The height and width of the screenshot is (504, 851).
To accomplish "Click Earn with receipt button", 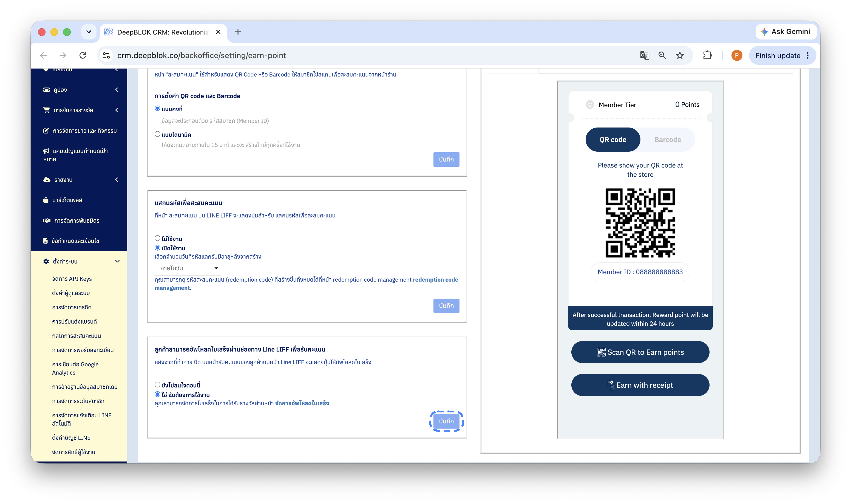I will [x=640, y=385].
